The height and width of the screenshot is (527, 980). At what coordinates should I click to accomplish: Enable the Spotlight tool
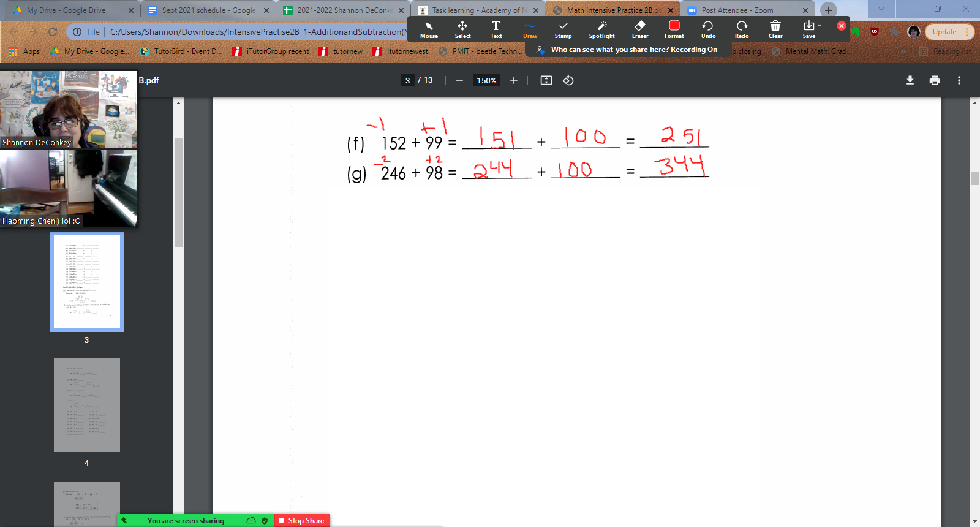tap(601, 29)
